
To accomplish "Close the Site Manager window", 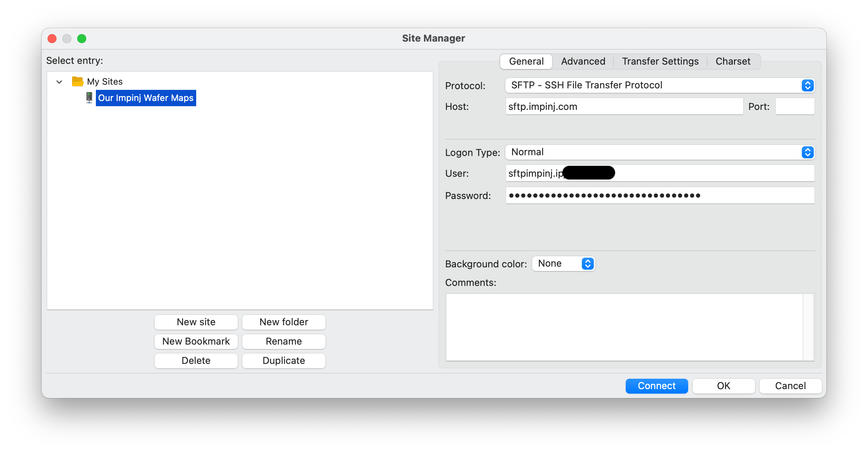I will [52, 39].
